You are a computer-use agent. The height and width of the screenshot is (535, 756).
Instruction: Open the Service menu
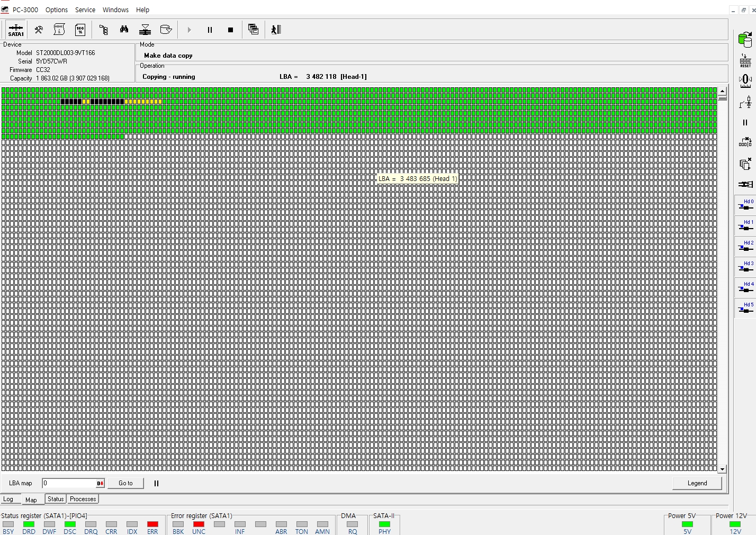(x=85, y=10)
